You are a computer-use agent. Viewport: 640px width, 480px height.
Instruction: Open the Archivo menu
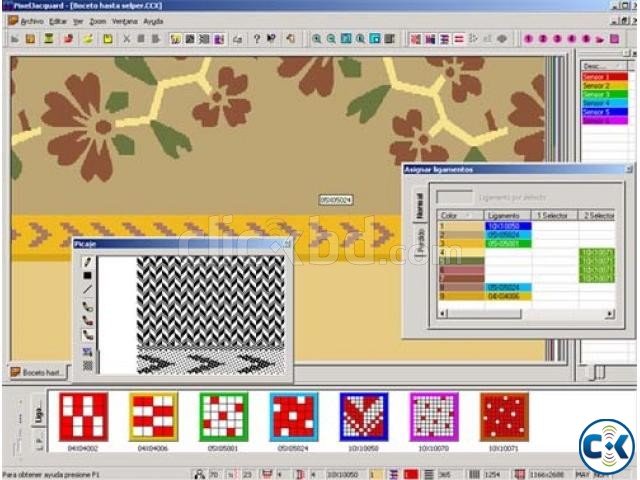tap(28, 20)
